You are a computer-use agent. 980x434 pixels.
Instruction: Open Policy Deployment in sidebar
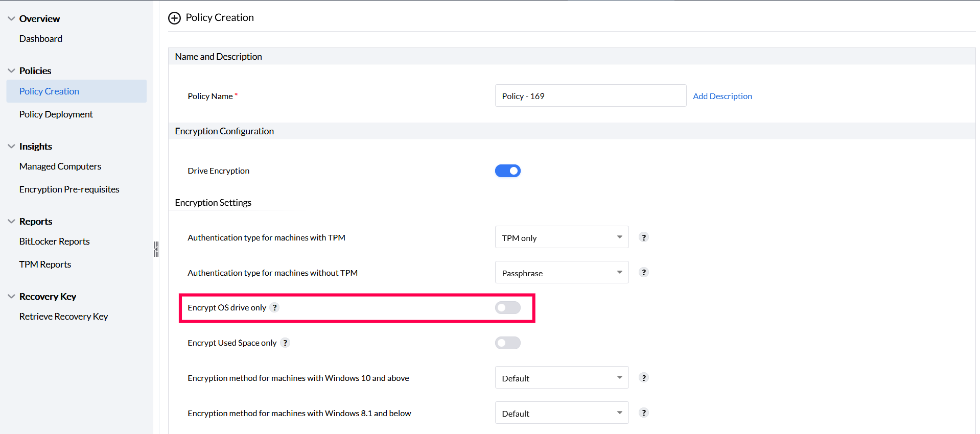click(56, 114)
